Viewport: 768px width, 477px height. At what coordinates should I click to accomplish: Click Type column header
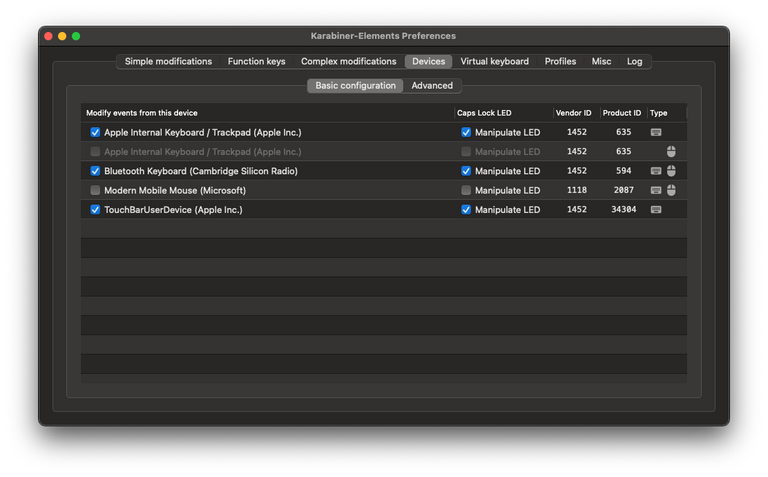coord(667,113)
